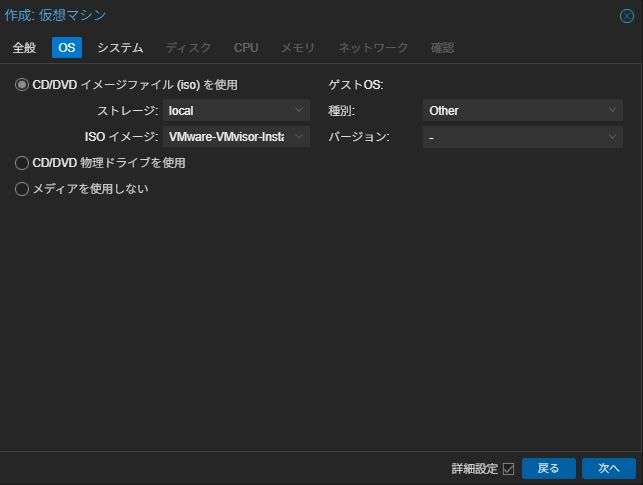
Task: Open the ネットワーク tab
Action: tap(373, 48)
